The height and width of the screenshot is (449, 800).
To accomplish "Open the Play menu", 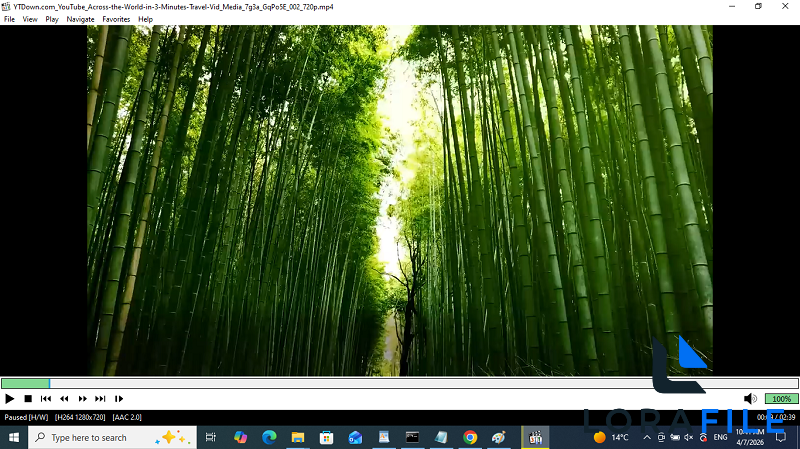I will click(x=52, y=19).
